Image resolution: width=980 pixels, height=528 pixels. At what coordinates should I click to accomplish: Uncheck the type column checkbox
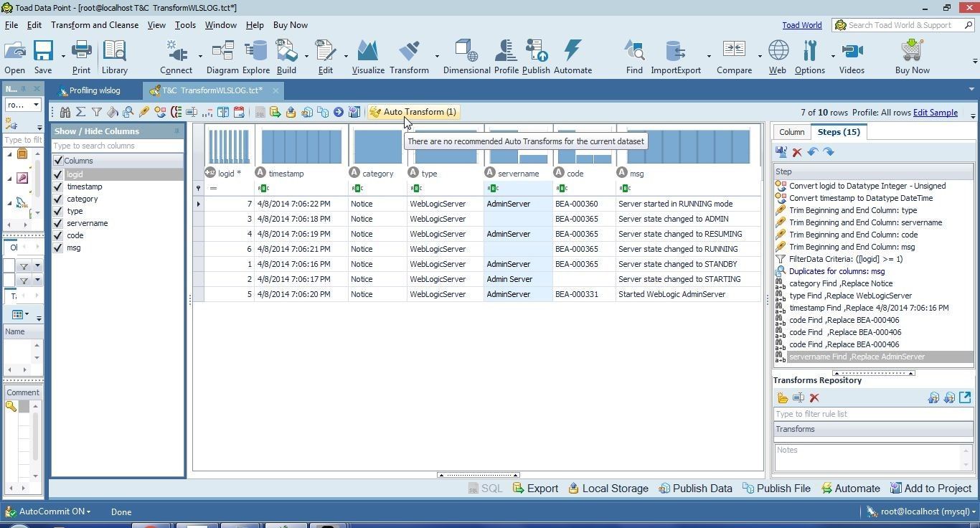(58, 211)
